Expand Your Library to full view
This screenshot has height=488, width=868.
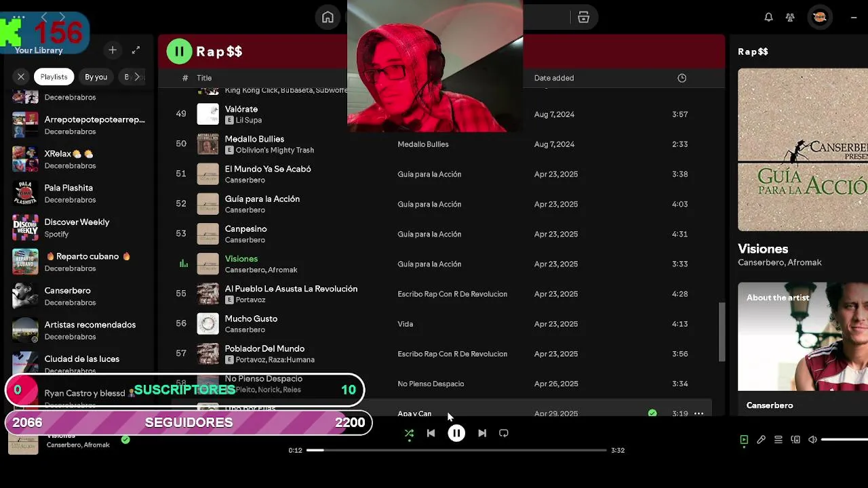click(x=136, y=50)
